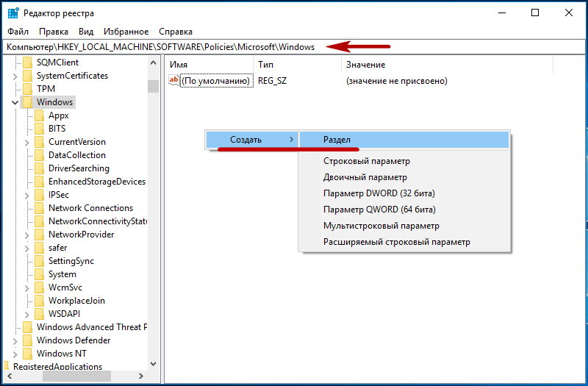Viewport: 588px width, 386px height.
Task: Select the Windows Defender tree item
Action: coord(73,340)
